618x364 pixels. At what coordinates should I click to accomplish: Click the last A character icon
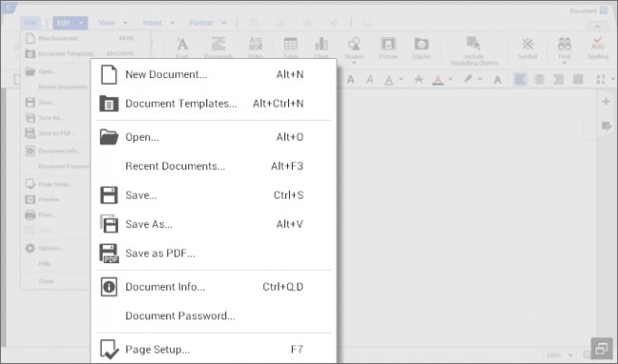point(498,80)
